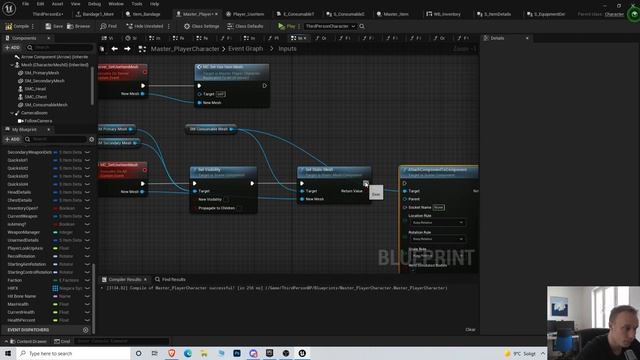Viewport: 640px width, 360px height.
Task: Click the Niagara type icon for HitFX
Action: pos(55,288)
